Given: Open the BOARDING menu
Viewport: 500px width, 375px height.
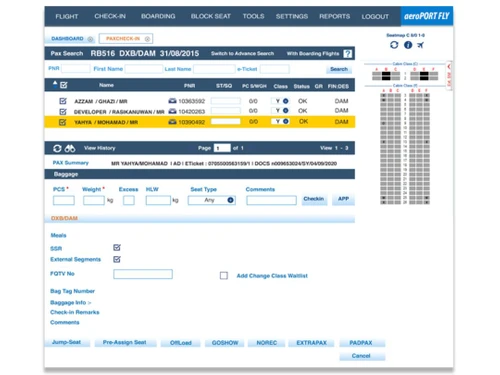Looking at the screenshot, I should click(158, 16).
